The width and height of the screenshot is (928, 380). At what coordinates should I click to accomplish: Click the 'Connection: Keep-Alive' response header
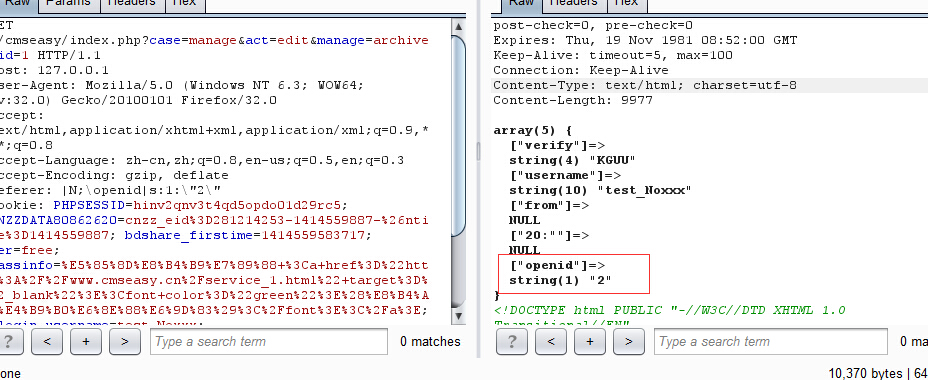tap(581, 70)
